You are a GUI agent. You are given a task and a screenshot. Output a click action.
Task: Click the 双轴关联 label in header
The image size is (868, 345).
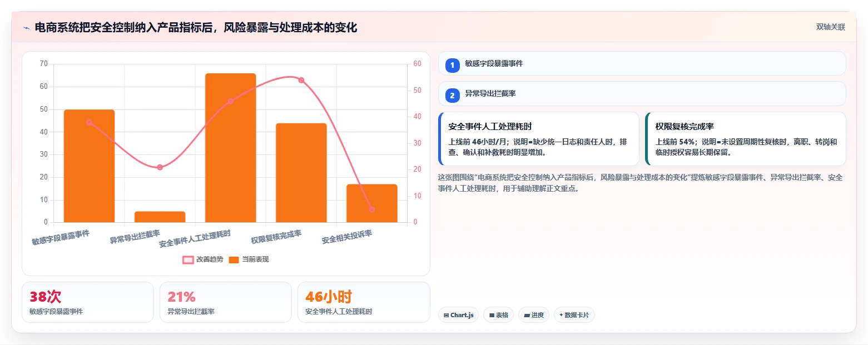pos(830,27)
